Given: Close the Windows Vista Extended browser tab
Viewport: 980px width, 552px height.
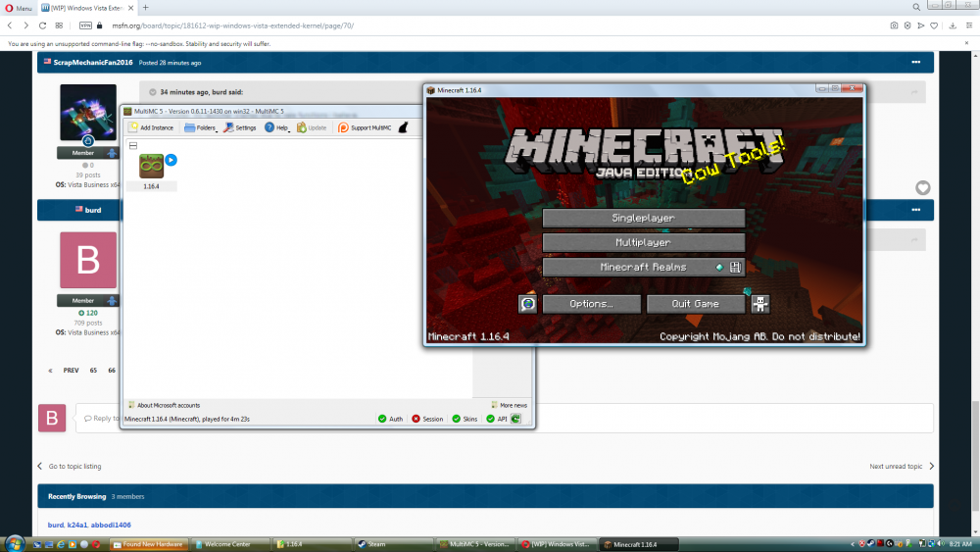Looking at the screenshot, I should pyautogui.click(x=130, y=8).
